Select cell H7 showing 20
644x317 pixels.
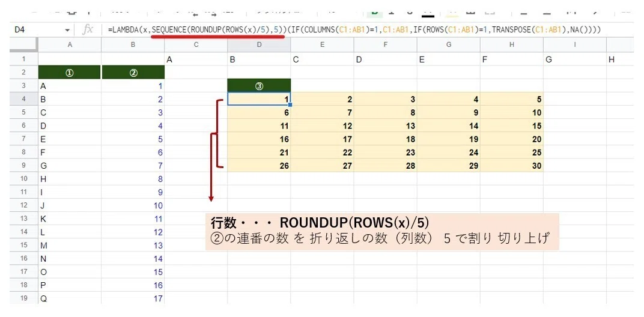pos(512,139)
